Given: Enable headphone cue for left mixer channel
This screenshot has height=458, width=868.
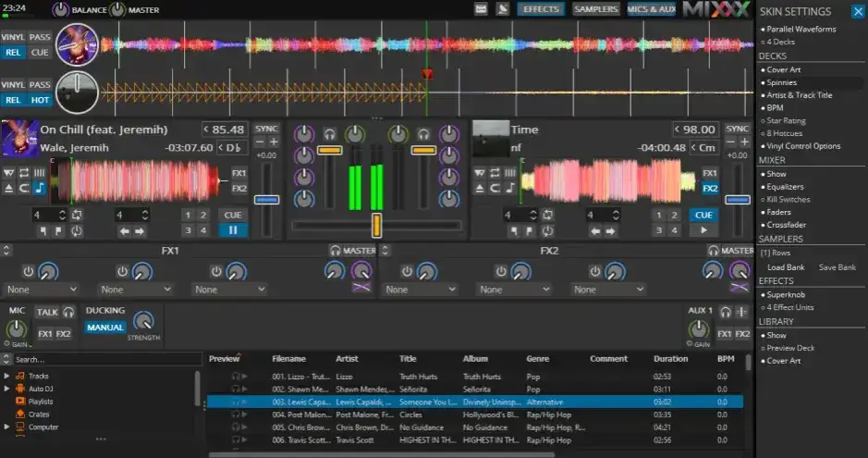Looking at the screenshot, I should [x=329, y=135].
